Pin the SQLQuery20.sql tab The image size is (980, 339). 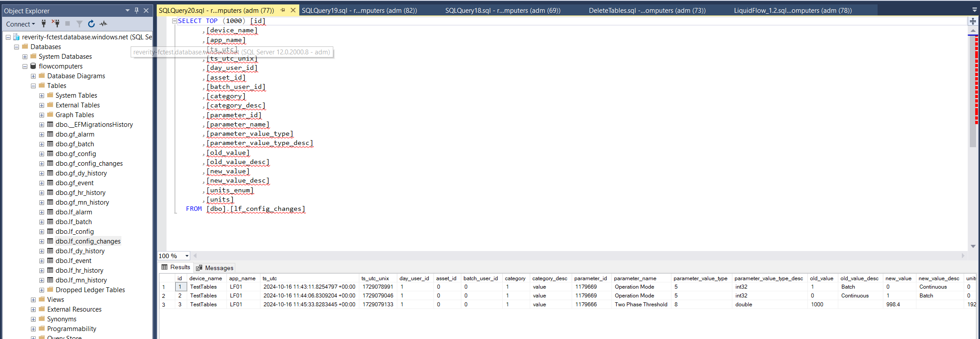pyautogui.click(x=283, y=10)
